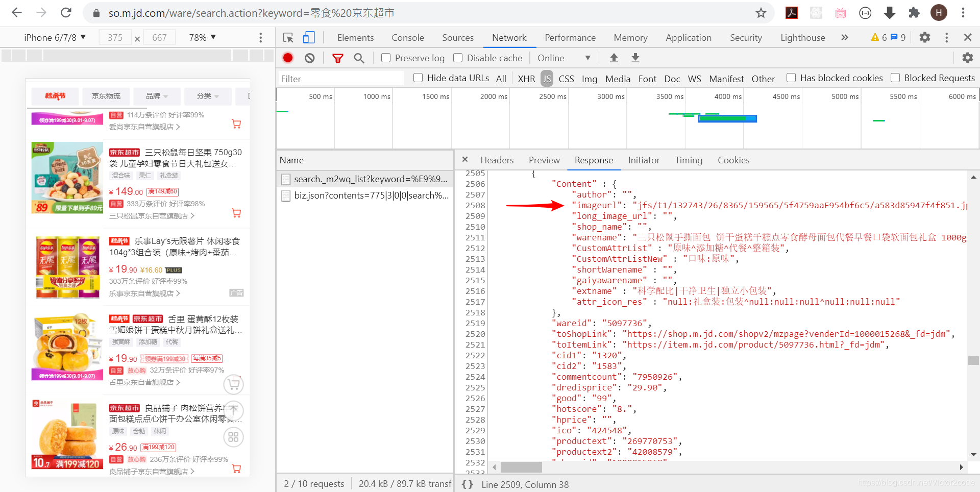Click the export HAR download icon
Screen dimensions: 980x492
point(635,58)
